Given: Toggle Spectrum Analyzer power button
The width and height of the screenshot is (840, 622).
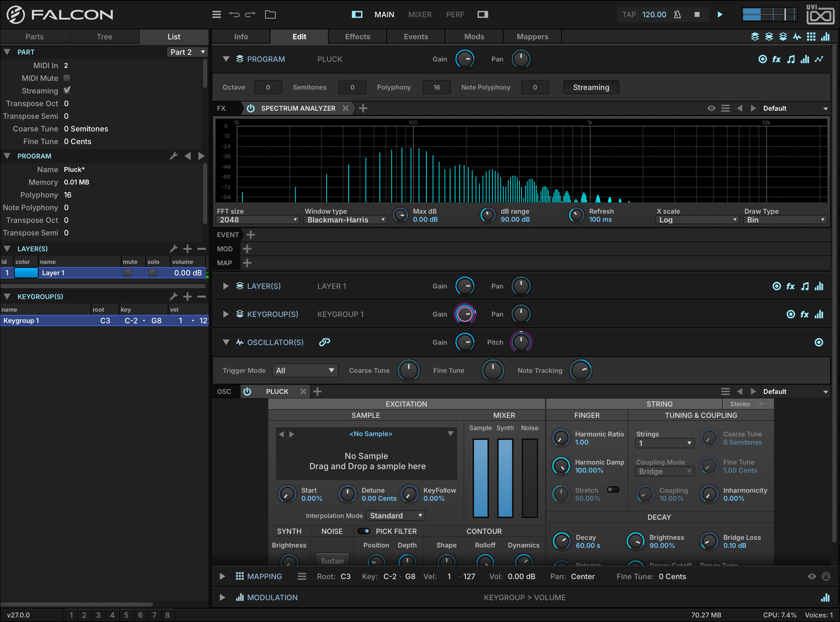Looking at the screenshot, I should (x=250, y=108).
